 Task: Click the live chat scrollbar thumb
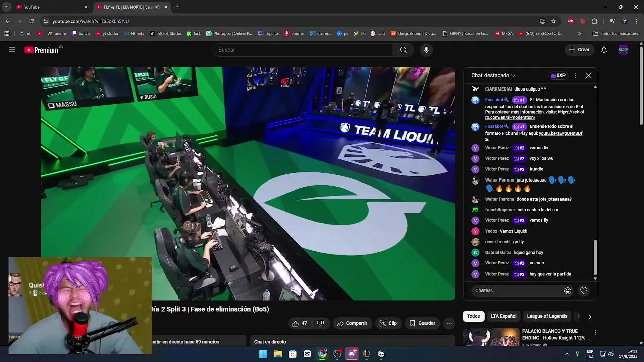tap(595, 257)
